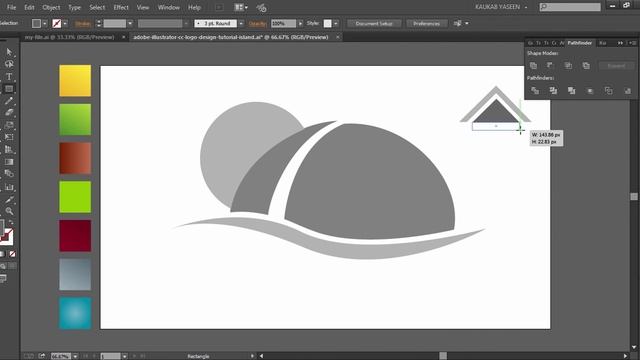
Task: Click the teal blue swatch square
Action: (75, 313)
